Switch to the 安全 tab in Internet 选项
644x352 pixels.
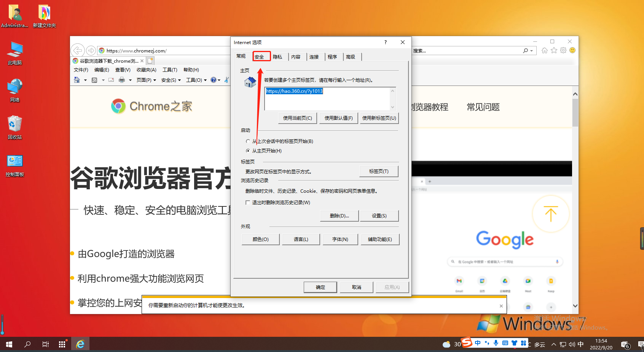point(261,56)
